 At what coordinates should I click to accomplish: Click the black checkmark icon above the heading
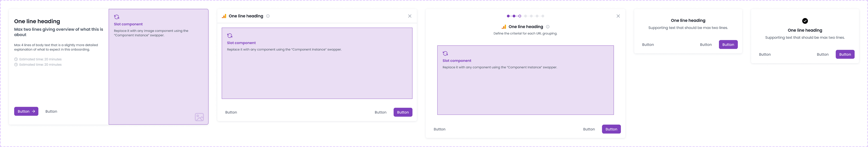click(x=805, y=21)
